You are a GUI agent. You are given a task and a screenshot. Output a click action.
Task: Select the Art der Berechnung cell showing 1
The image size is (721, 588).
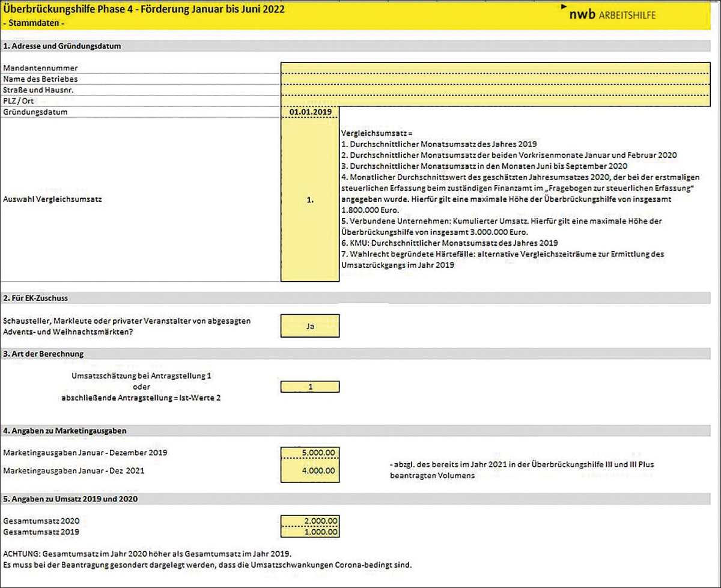click(309, 387)
